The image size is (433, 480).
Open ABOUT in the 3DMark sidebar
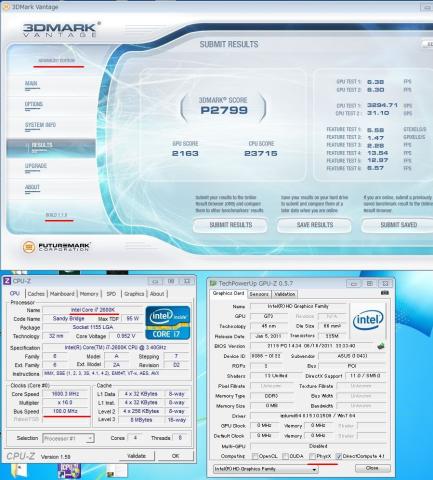tap(32, 188)
